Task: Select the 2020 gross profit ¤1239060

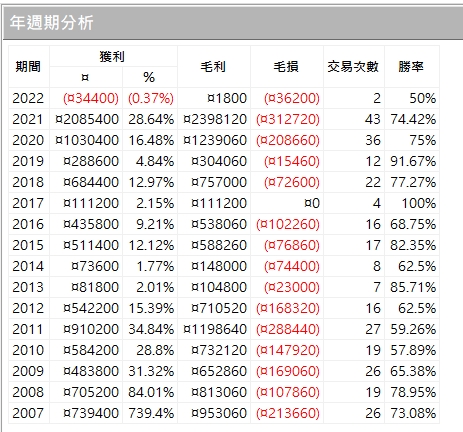Action: (215, 140)
